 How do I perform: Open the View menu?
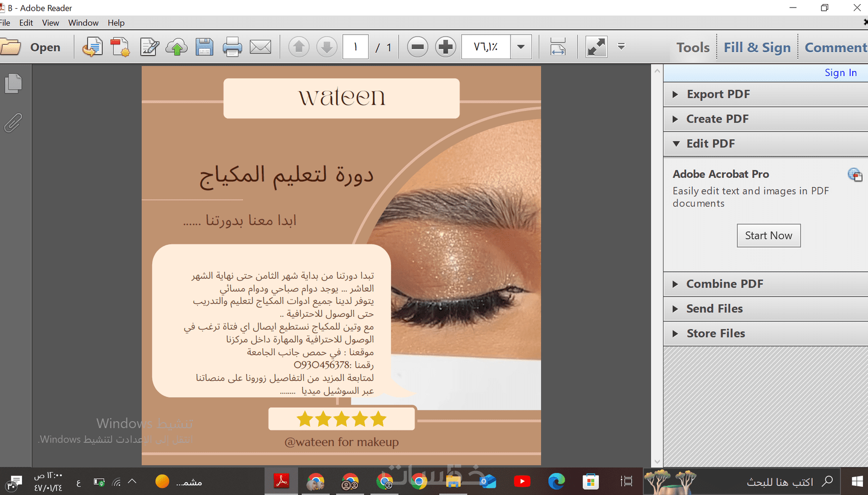(51, 23)
